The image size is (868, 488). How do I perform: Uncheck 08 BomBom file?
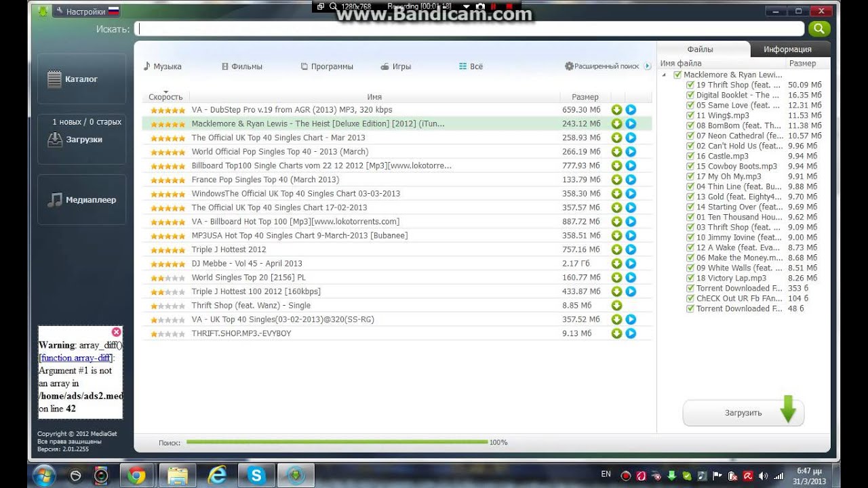(x=690, y=126)
